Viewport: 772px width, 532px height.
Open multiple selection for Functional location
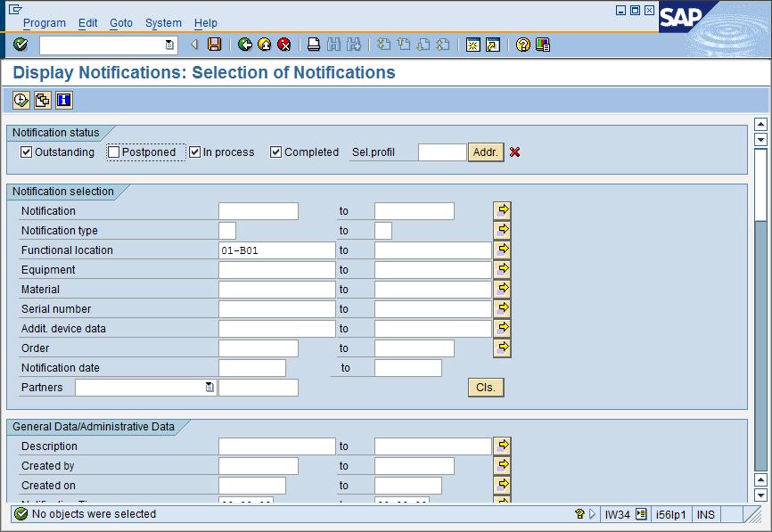click(x=502, y=250)
